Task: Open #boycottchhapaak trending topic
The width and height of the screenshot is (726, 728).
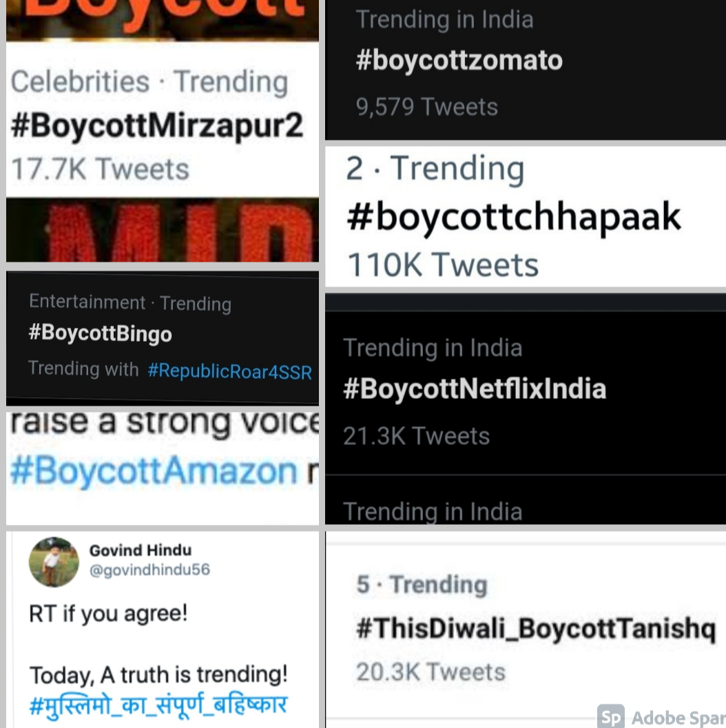Action: (x=514, y=216)
